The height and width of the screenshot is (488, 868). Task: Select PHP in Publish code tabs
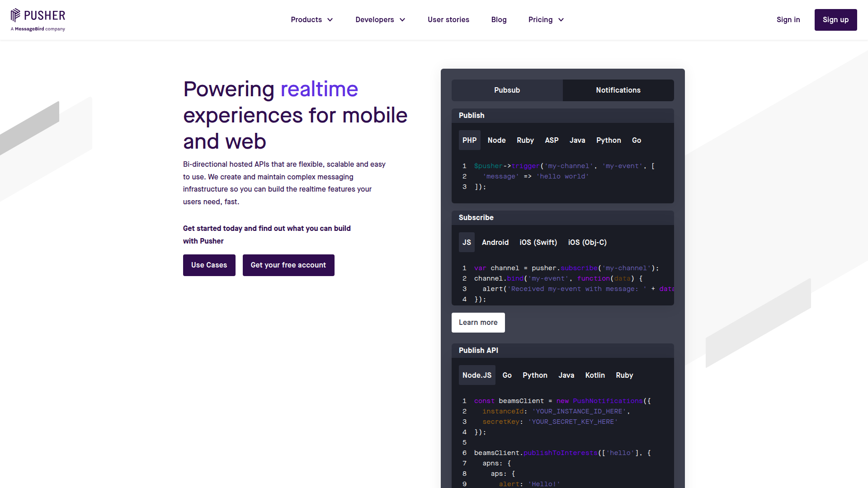(469, 140)
